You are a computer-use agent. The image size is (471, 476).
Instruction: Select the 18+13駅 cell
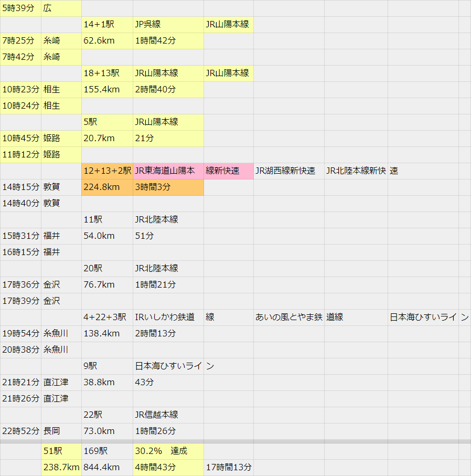(x=107, y=73)
